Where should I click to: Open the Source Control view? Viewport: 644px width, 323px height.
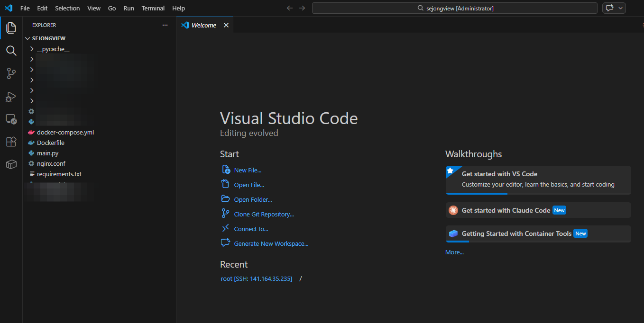click(11, 73)
